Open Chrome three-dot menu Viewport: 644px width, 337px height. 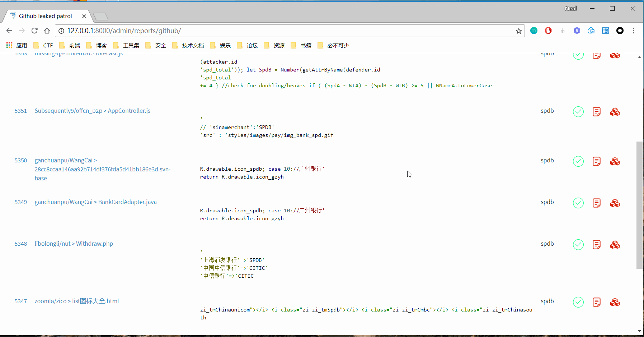(634, 31)
